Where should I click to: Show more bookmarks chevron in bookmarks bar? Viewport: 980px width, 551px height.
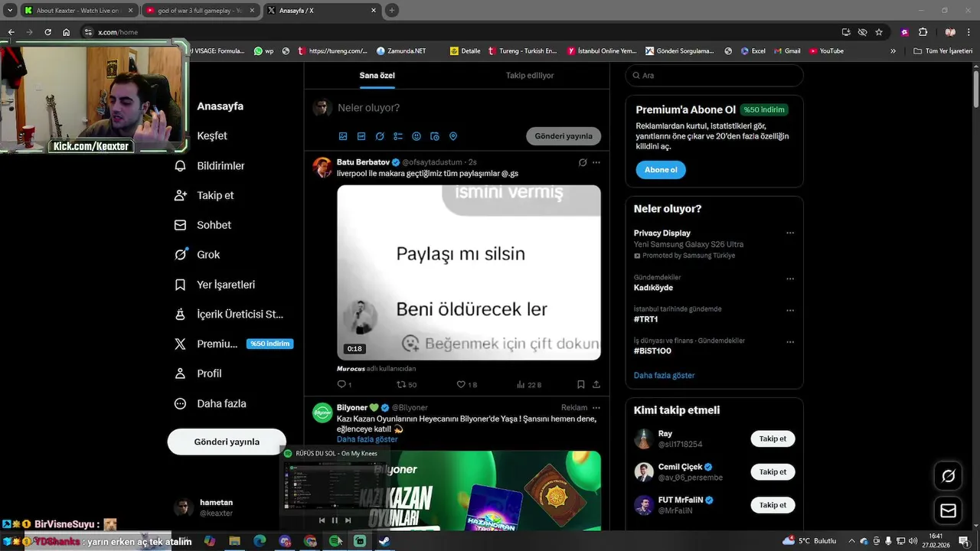893,51
